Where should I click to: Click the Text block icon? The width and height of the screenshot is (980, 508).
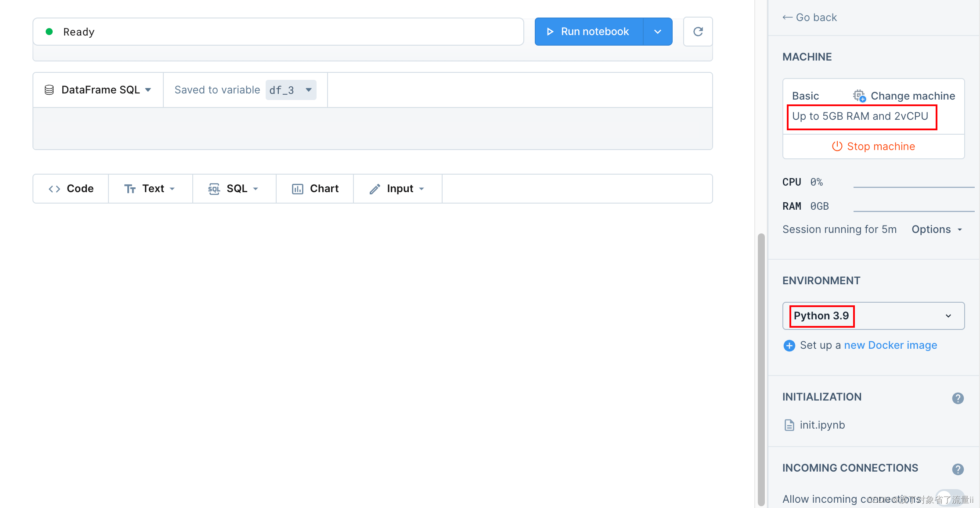point(130,188)
